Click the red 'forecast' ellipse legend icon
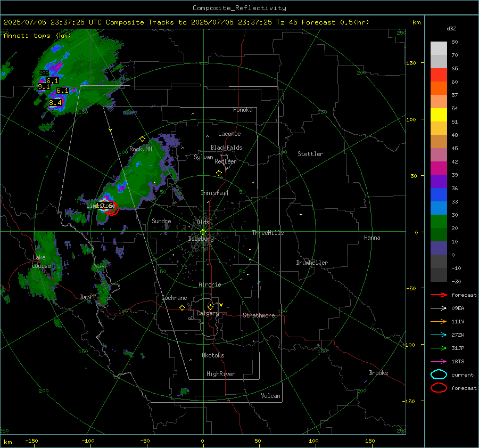The width and height of the screenshot is (479, 448). coord(439,388)
